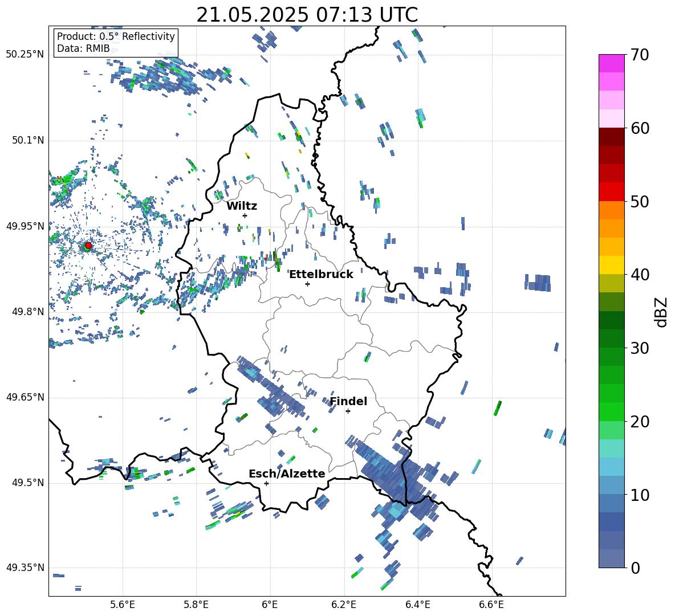The width and height of the screenshot is (675, 616).
Task: Click the dBZ colorbar axis label
Action: [x=660, y=312]
